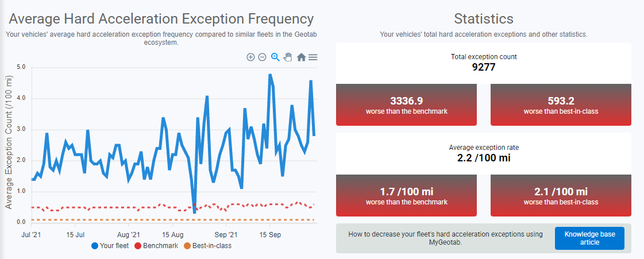Click the Average exception rate 2.2 panel

click(483, 153)
